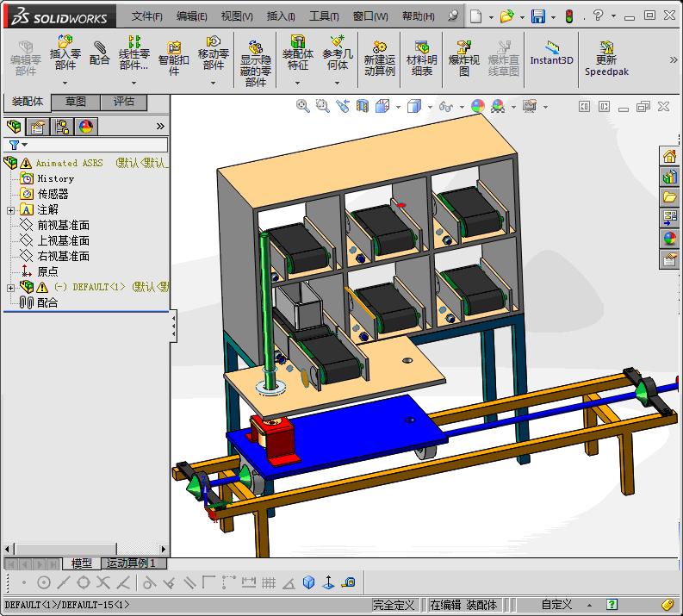Switch to the 评估 tab
Viewport: 683px width, 616px height.
pos(124,102)
